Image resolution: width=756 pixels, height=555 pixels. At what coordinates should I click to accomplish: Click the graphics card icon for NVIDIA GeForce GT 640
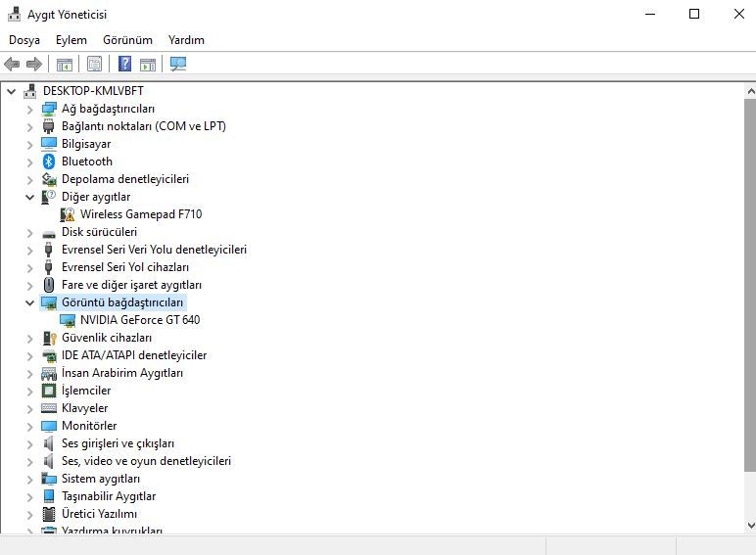coord(68,320)
